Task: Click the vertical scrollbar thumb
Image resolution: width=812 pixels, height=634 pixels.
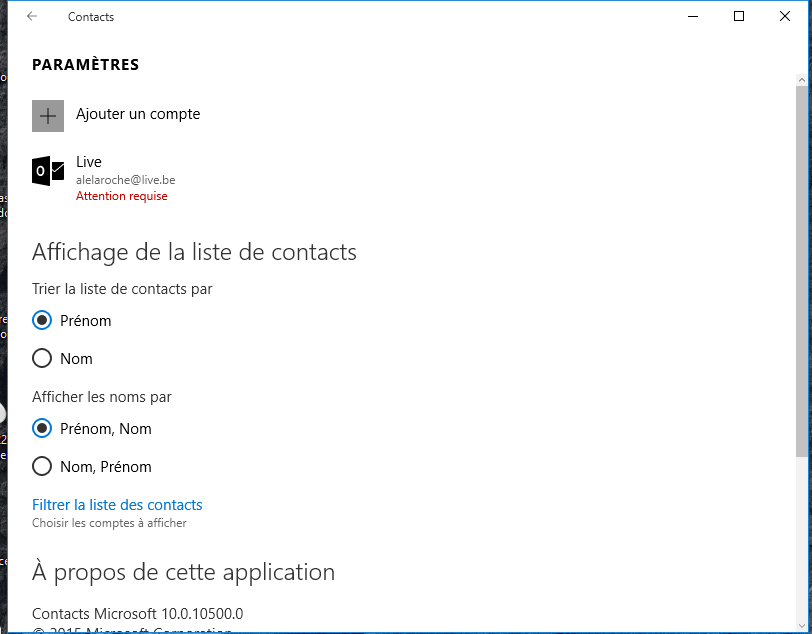Action: click(802, 271)
